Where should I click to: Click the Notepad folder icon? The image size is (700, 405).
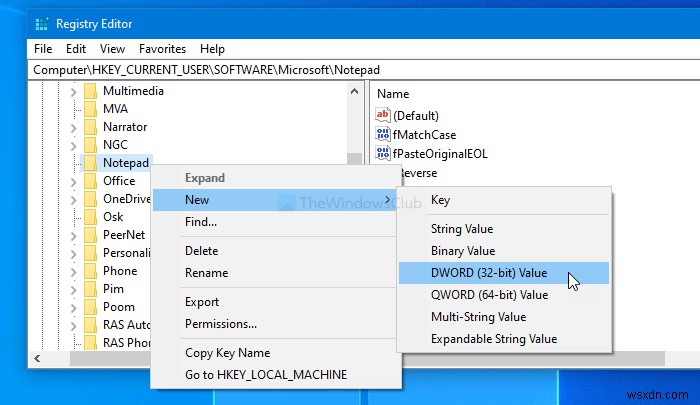click(91, 163)
